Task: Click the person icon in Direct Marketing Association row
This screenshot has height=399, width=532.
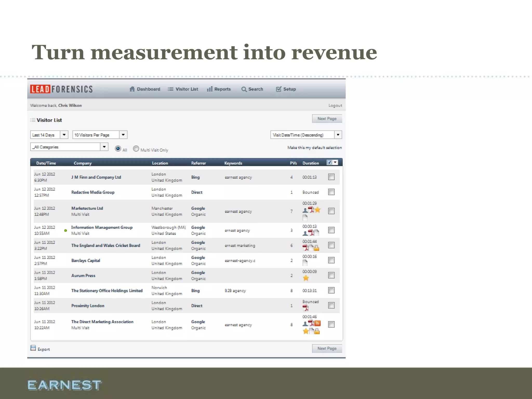Action: click(x=305, y=324)
